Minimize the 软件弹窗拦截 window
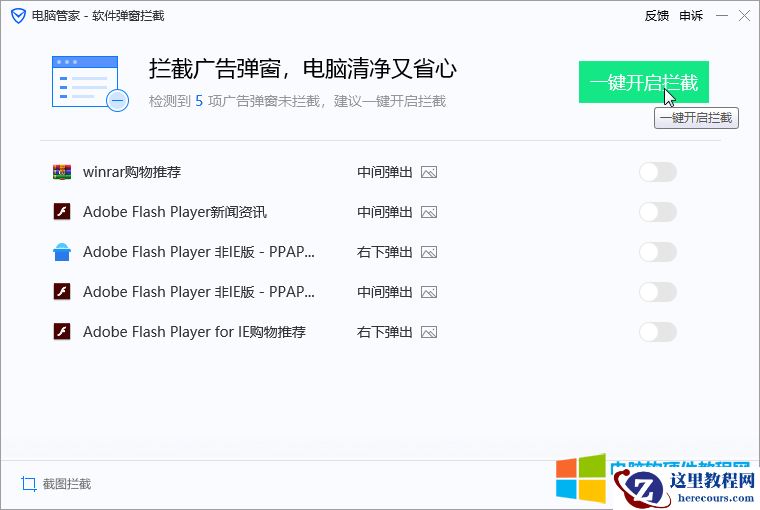760x510 pixels. coord(722,16)
